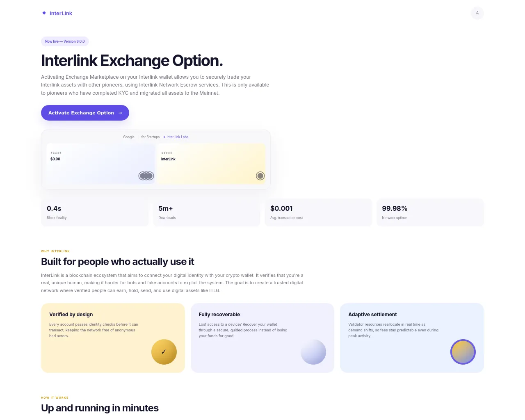
Task: Open the user profile icon
Action: coord(477,13)
